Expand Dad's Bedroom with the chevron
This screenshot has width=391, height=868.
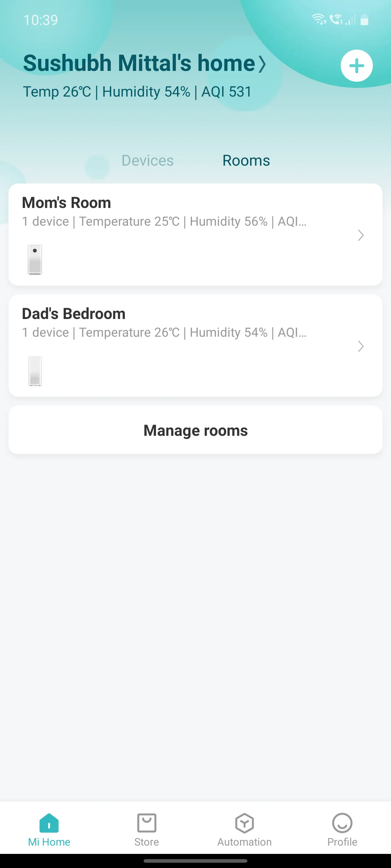pos(361,346)
